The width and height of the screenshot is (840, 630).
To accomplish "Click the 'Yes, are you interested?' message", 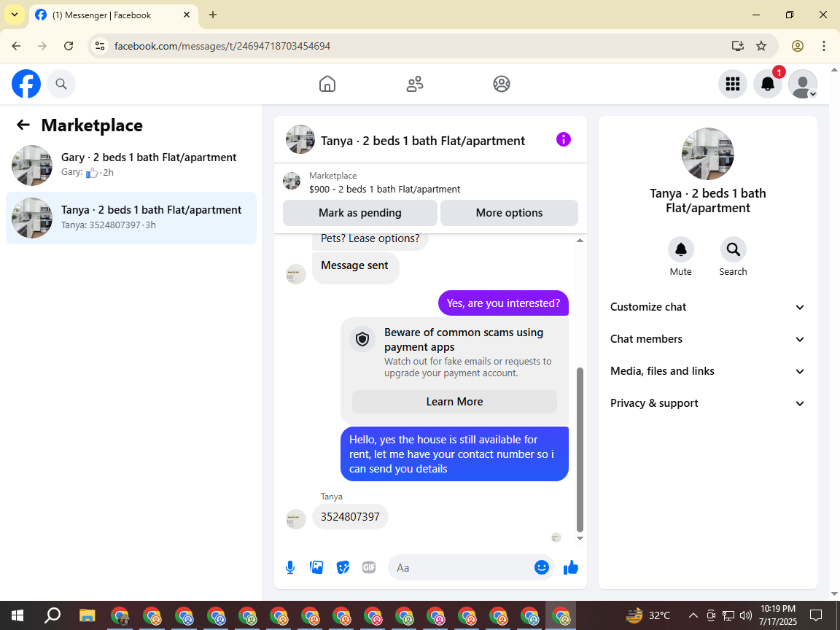I will [x=503, y=303].
